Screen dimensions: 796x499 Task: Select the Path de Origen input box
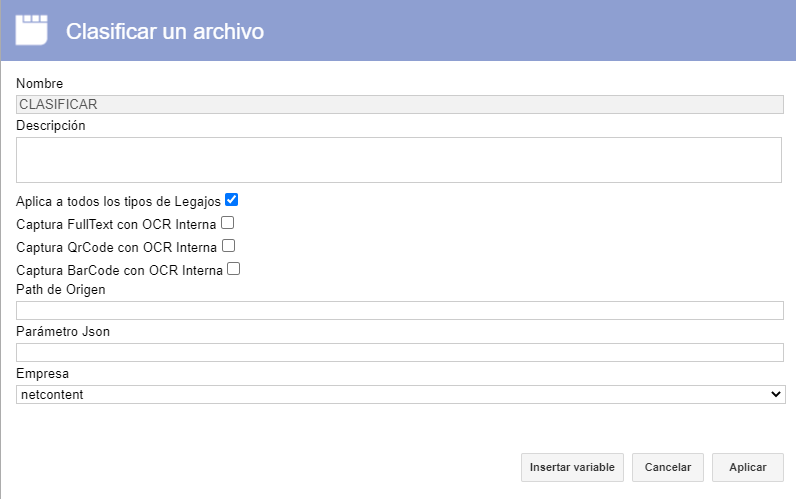point(400,310)
